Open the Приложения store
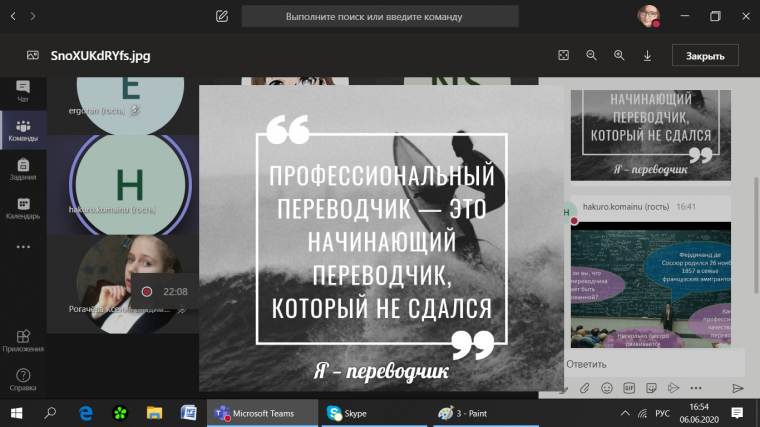760x427 pixels. coord(23,341)
